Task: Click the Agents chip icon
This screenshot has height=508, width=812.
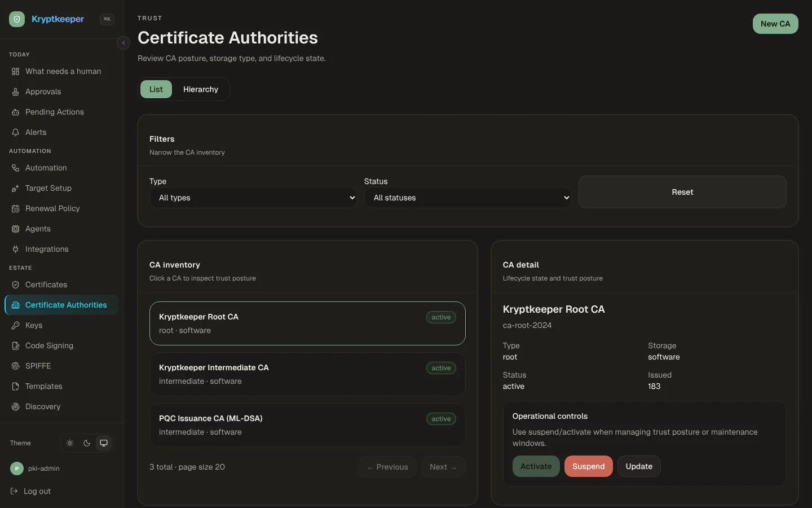Action: tap(16, 229)
